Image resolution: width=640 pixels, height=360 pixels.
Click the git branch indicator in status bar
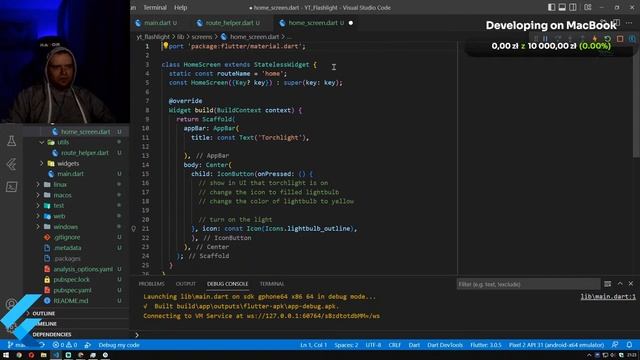click(x=17, y=345)
